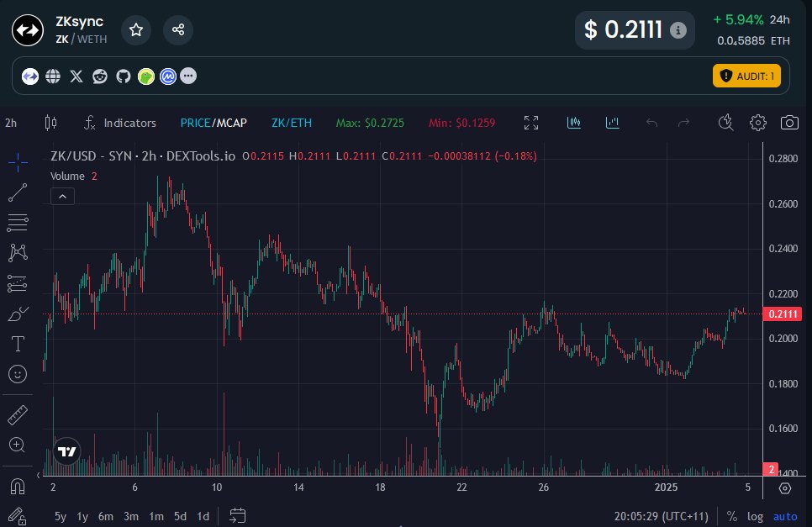Set time range to 5d
The width and height of the screenshot is (812, 527).
(180, 516)
